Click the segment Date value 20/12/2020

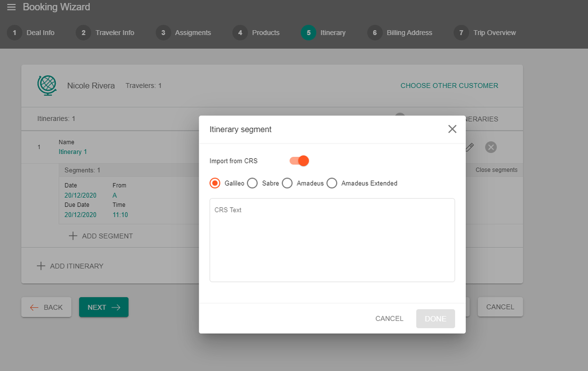[x=80, y=195]
